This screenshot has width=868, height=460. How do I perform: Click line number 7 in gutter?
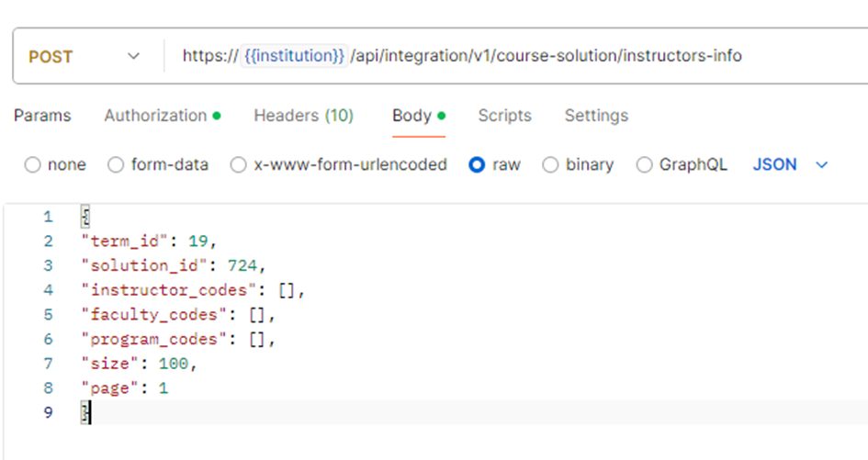[x=48, y=364]
